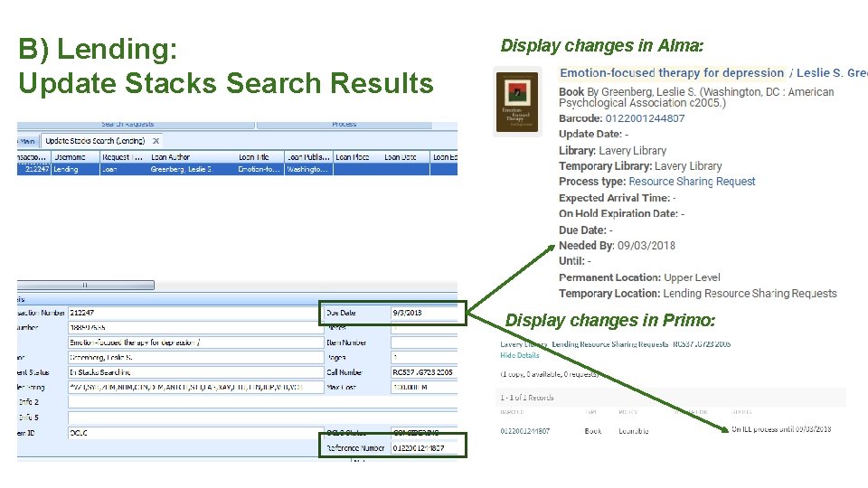Sort by the Username column header
The width and height of the screenshot is (868, 488).
click(75, 157)
